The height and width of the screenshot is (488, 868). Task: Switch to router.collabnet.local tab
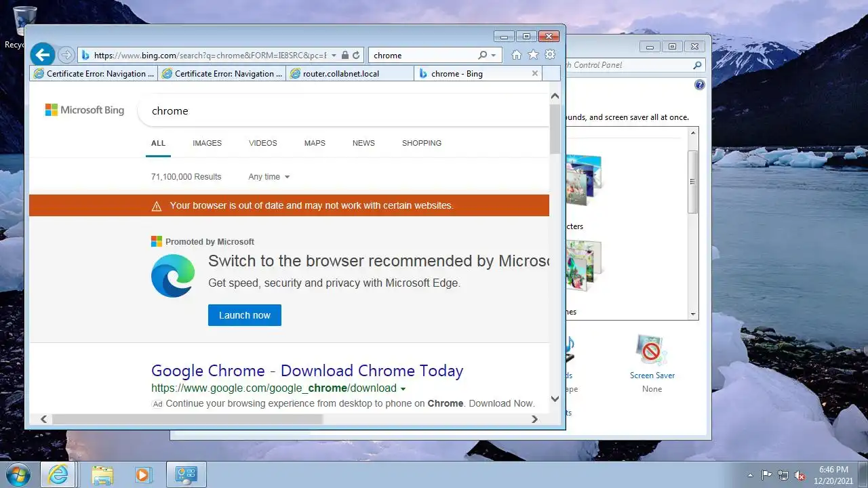350,73
